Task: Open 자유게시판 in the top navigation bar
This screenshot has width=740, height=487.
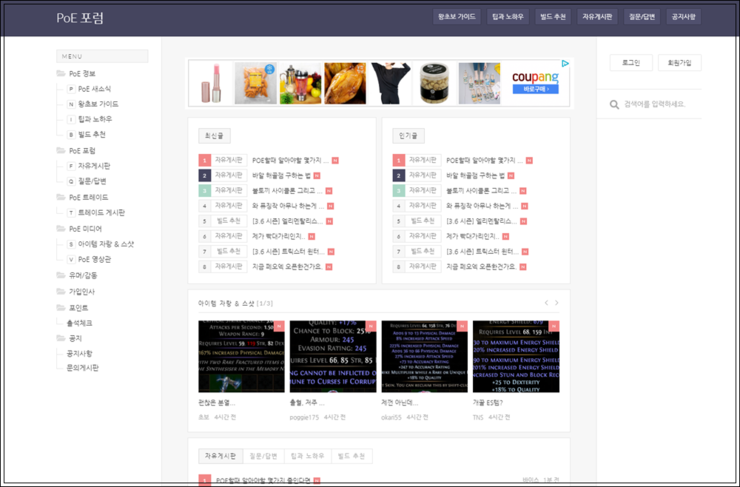Action: click(x=597, y=17)
